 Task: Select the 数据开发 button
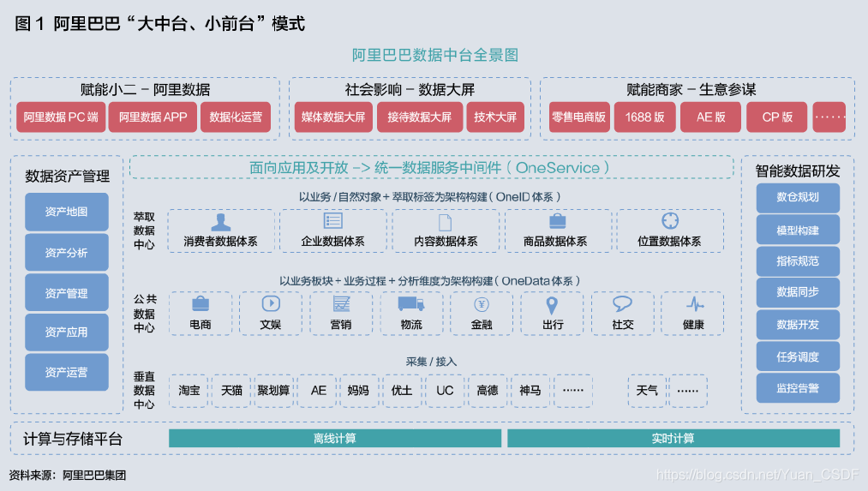[x=798, y=325]
